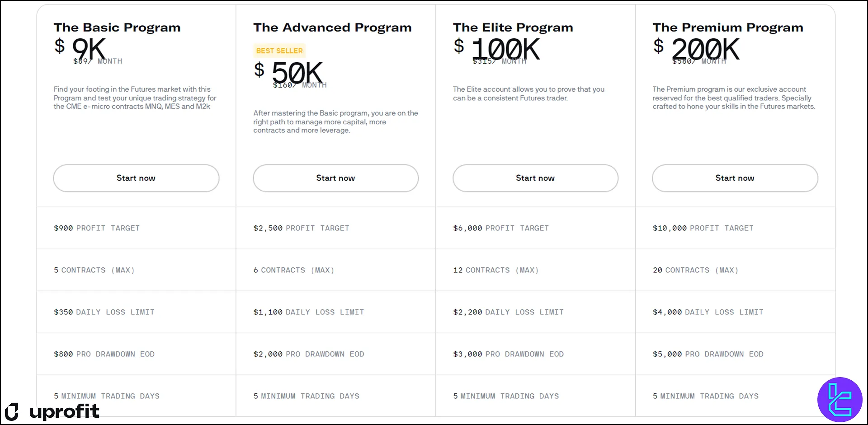Image resolution: width=868 pixels, height=425 pixels.
Task: Start the Premium Program now
Action: (735, 178)
